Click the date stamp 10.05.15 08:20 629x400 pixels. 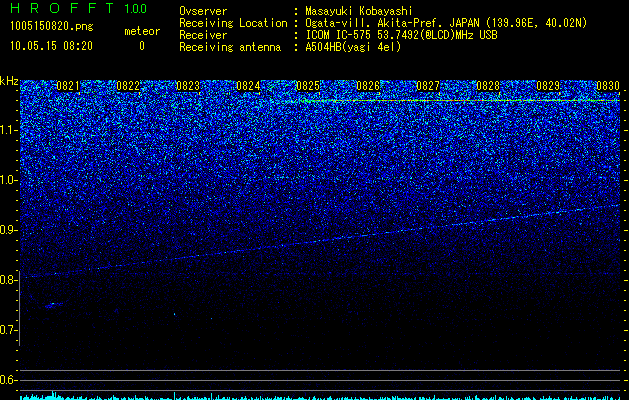coord(51,46)
